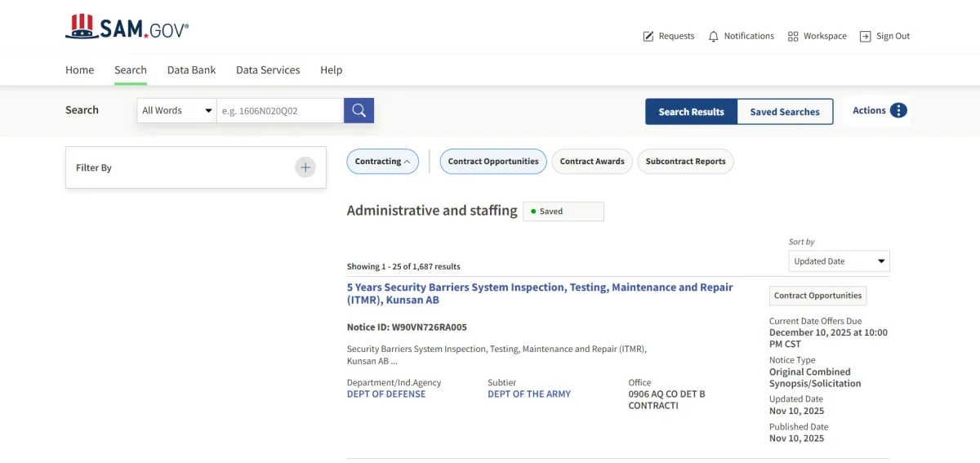
Task: Click the Notifications bell icon
Action: point(714,37)
